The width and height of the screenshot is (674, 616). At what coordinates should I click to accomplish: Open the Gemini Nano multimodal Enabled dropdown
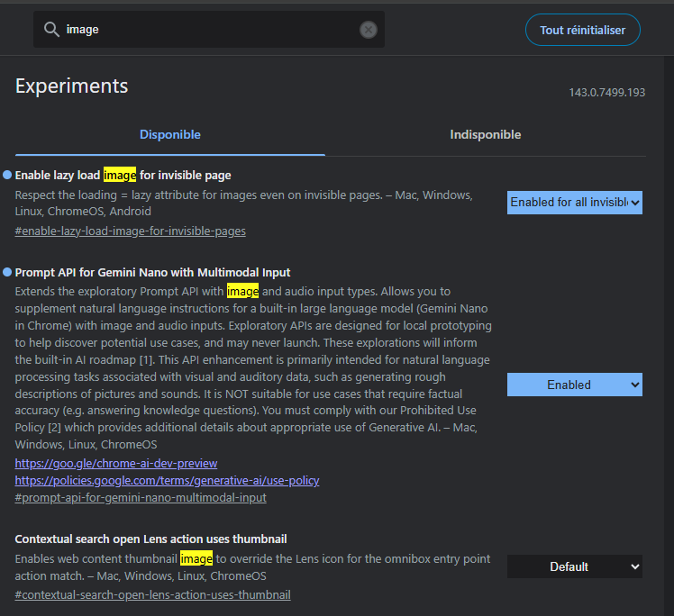pyautogui.click(x=575, y=385)
